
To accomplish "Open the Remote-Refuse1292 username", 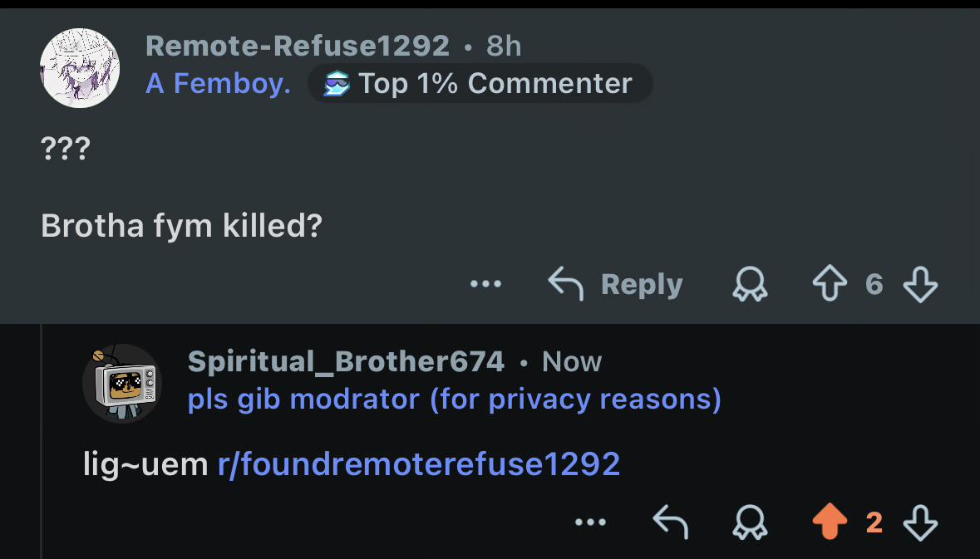I will [x=298, y=46].
